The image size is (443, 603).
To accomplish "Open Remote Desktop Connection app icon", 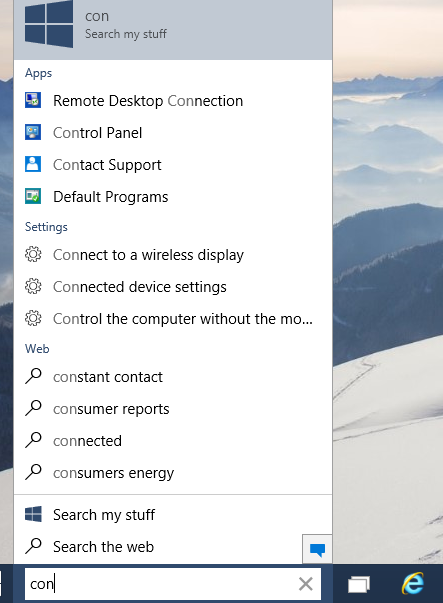I will pyautogui.click(x=33, y=100).
